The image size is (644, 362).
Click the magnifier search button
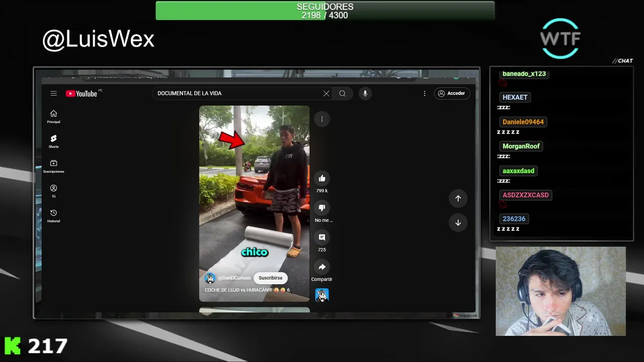coord(342,93)
